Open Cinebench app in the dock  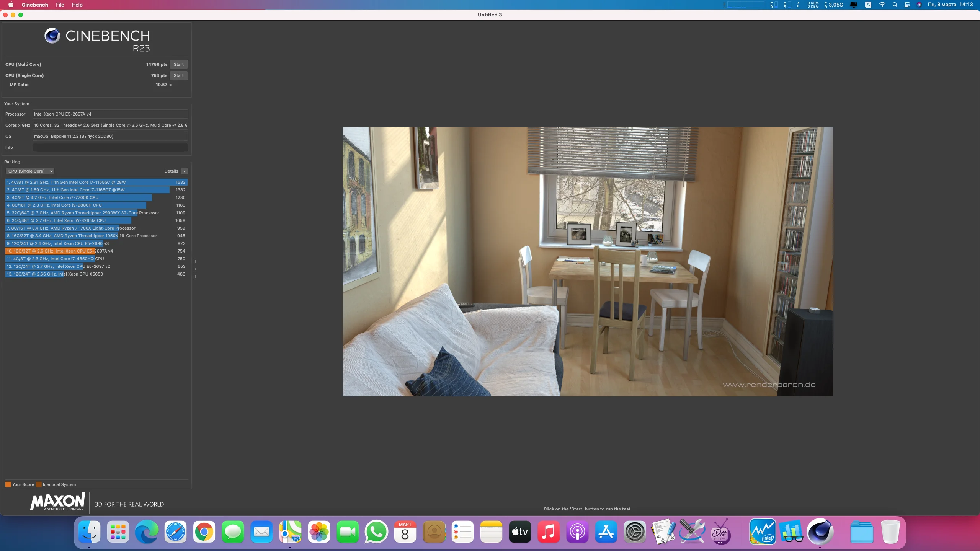(820, 531)
